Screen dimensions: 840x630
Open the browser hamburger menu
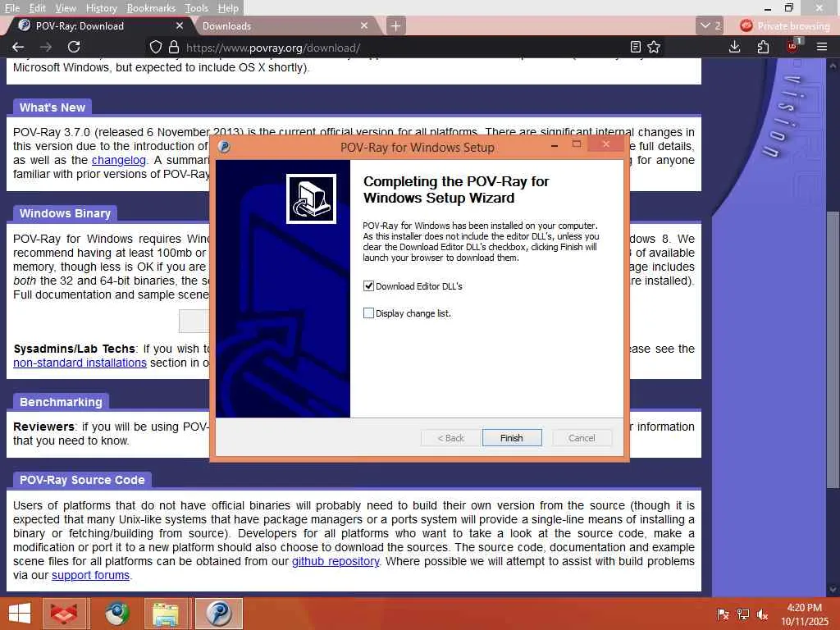point(822,47)
